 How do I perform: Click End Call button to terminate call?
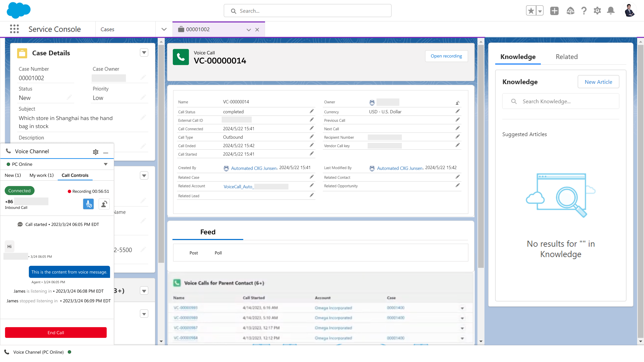56,332
